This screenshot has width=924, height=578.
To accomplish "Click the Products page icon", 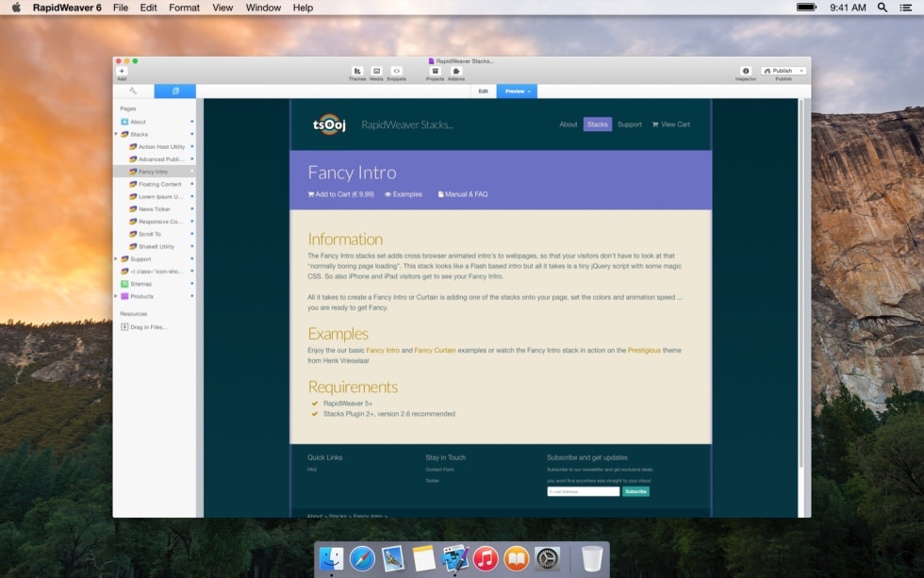I will pyautogui.click(x=124, y=296).
